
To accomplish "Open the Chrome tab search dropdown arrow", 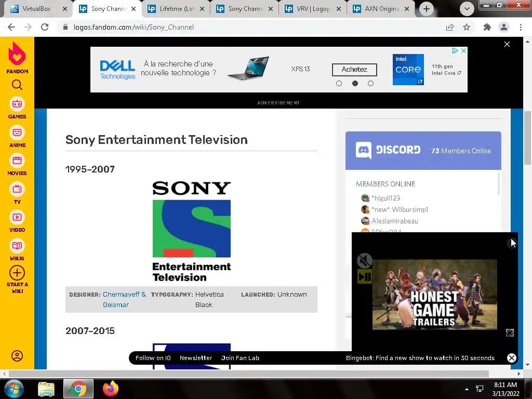I will click(467, 9).
